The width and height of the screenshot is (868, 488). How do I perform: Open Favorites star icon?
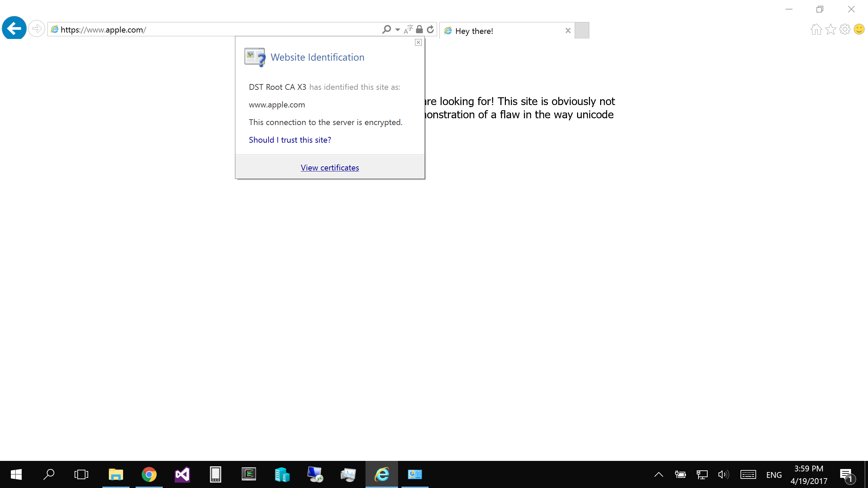coord(831,29)
